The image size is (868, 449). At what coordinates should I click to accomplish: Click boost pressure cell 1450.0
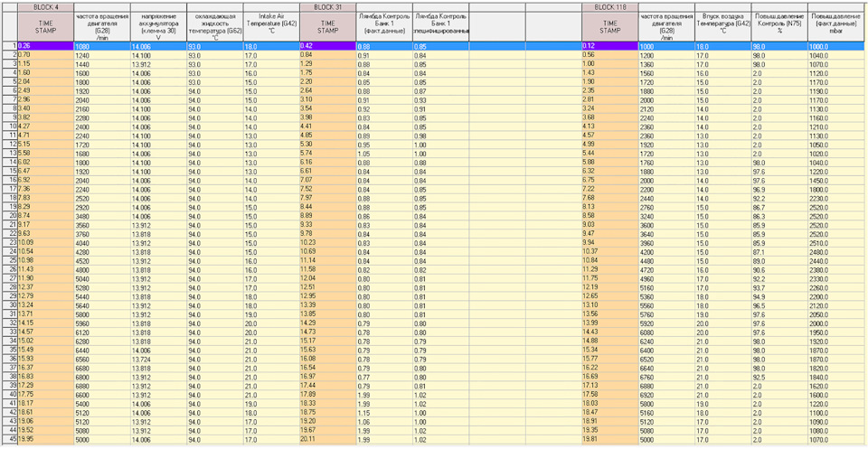[837, 180]
